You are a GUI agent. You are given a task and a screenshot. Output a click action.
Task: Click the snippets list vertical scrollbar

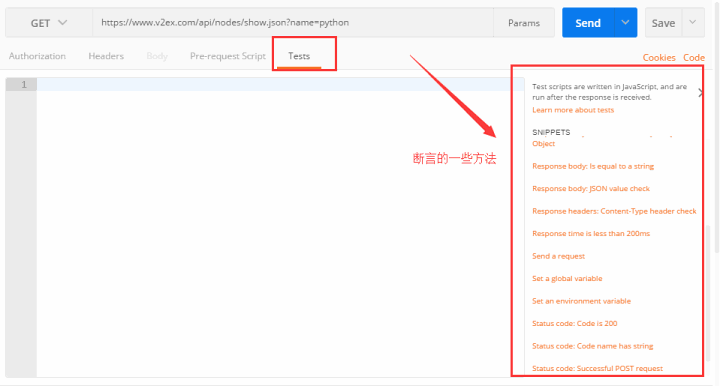(x=709, y=292)
